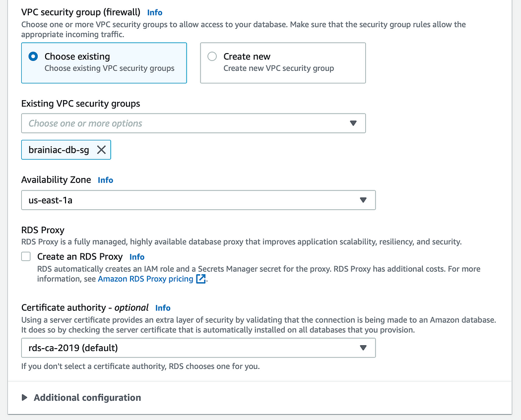This screenshot has width=521, height=420.
Task: Select the Create new radio button
Action: click(x=212, y=57)
